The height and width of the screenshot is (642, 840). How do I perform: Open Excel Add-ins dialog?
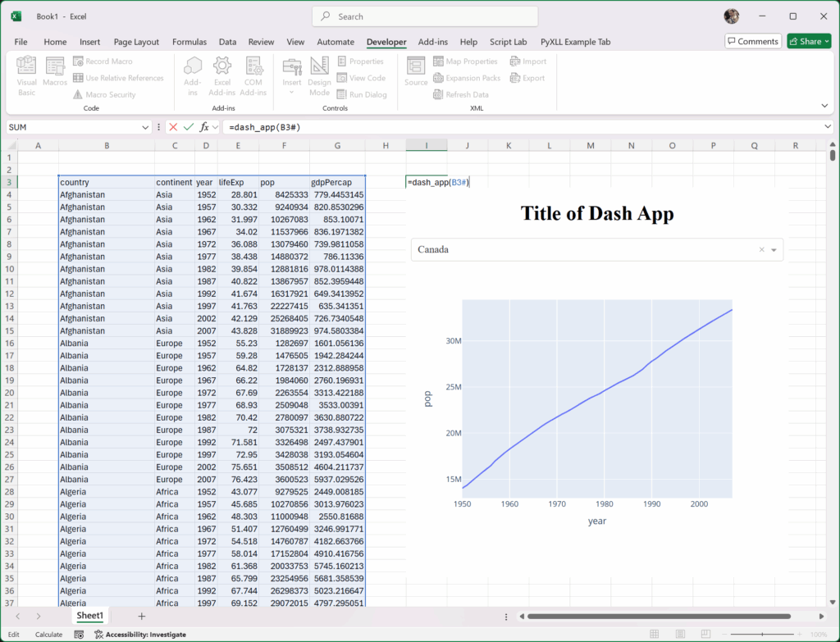click(x=221, y=75)
